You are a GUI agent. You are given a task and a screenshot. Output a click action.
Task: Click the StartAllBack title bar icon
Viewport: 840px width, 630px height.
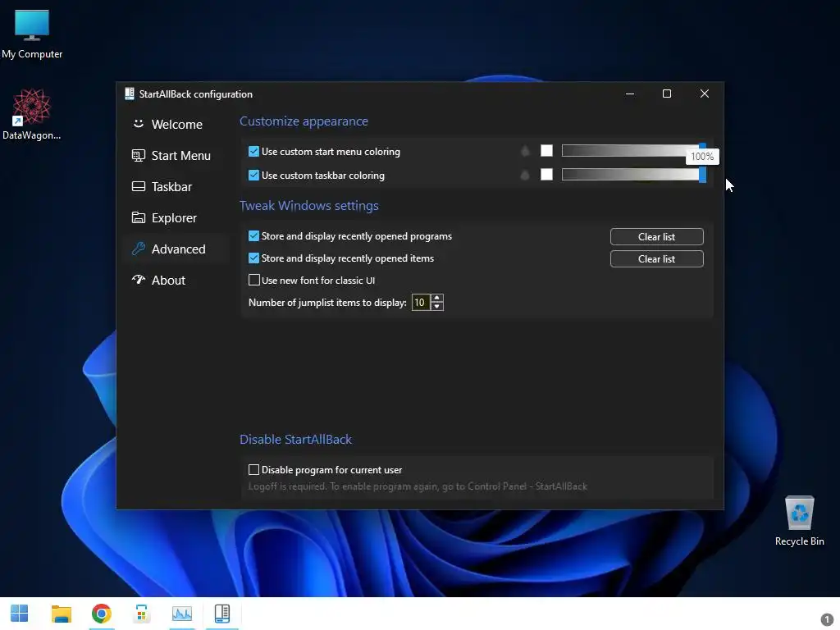coord(129,94)
